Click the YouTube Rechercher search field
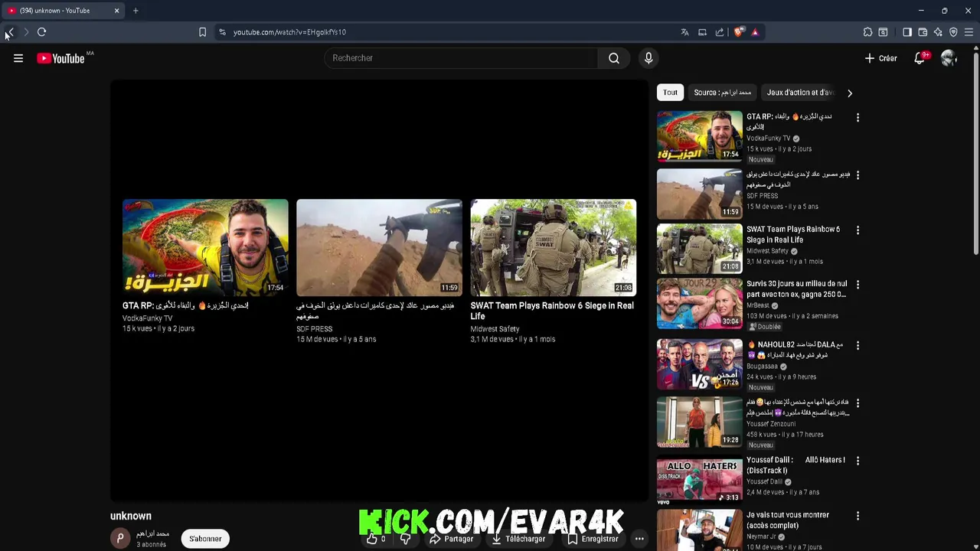Screen dimensions: 980x551 tap(462, 58)
